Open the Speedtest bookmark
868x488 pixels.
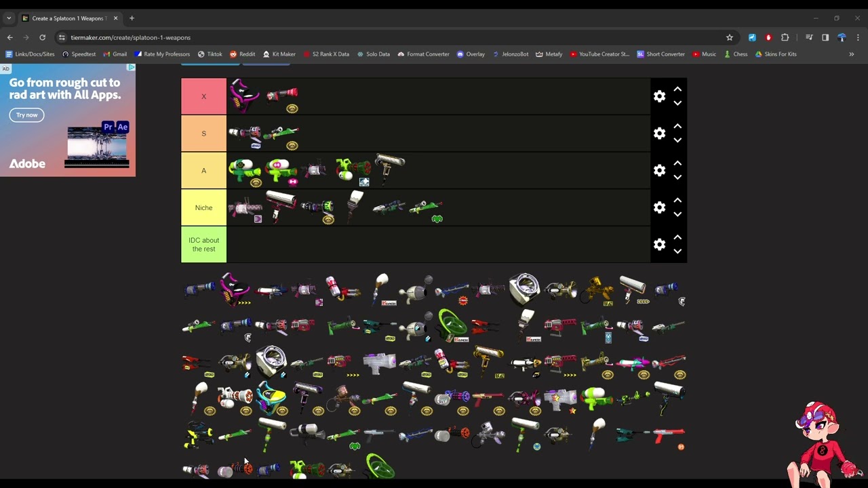(79, 54)
